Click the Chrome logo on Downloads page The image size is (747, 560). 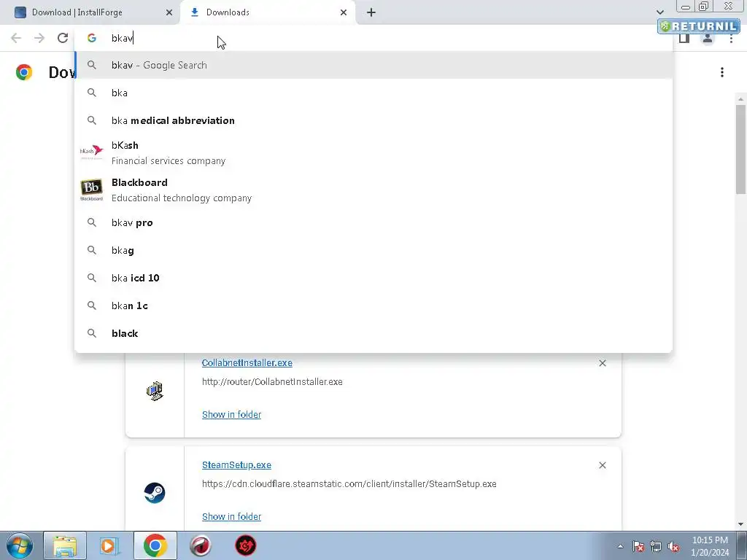pyautogui.click(x=24, y=72)
